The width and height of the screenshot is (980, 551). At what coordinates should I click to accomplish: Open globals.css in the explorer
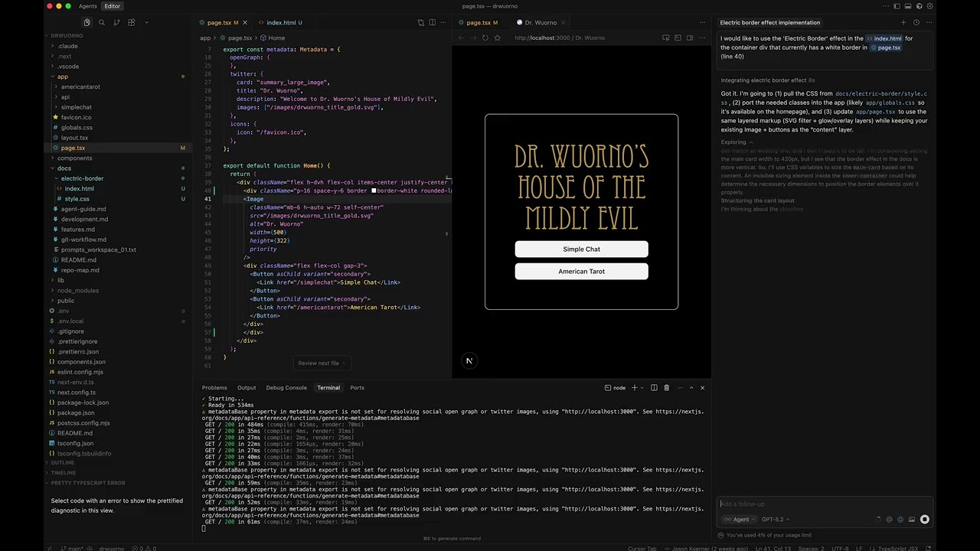coord(77,127)
